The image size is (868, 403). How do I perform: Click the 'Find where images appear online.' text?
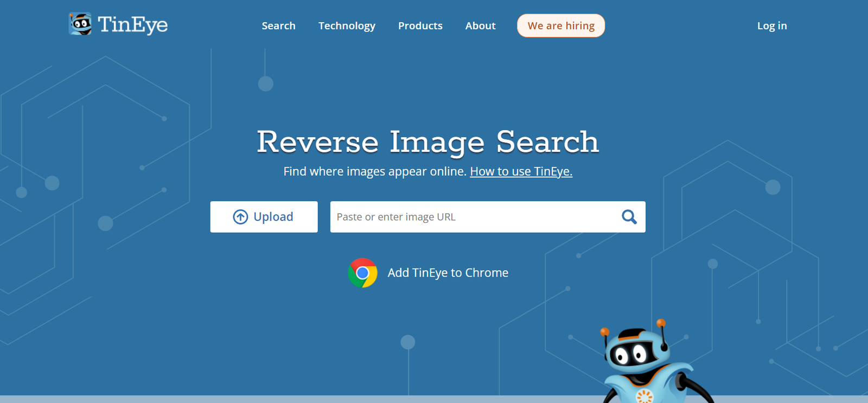point(375,171)
